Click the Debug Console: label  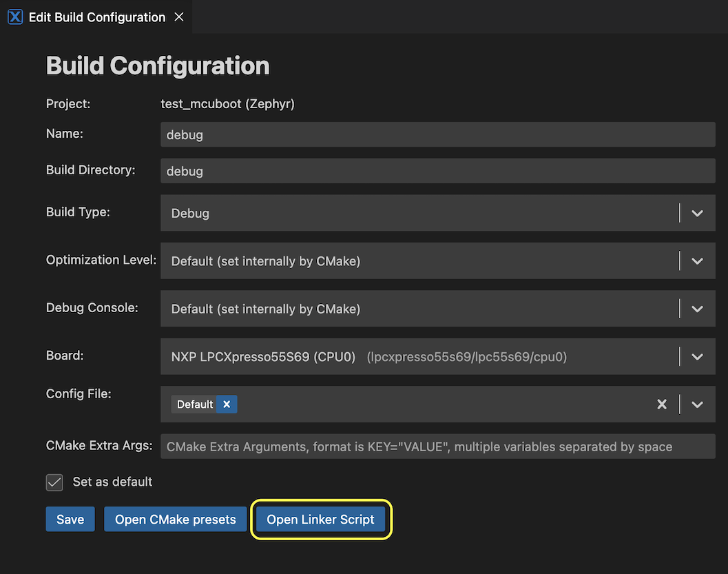pos(92,307)
